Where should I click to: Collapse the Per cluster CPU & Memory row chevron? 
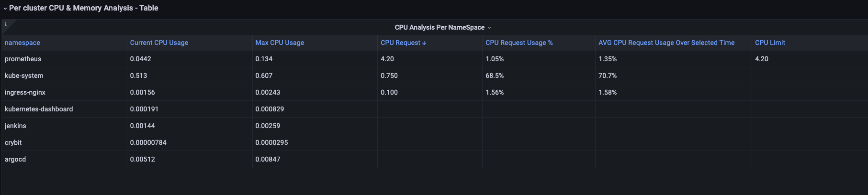(x=5, y=9)
